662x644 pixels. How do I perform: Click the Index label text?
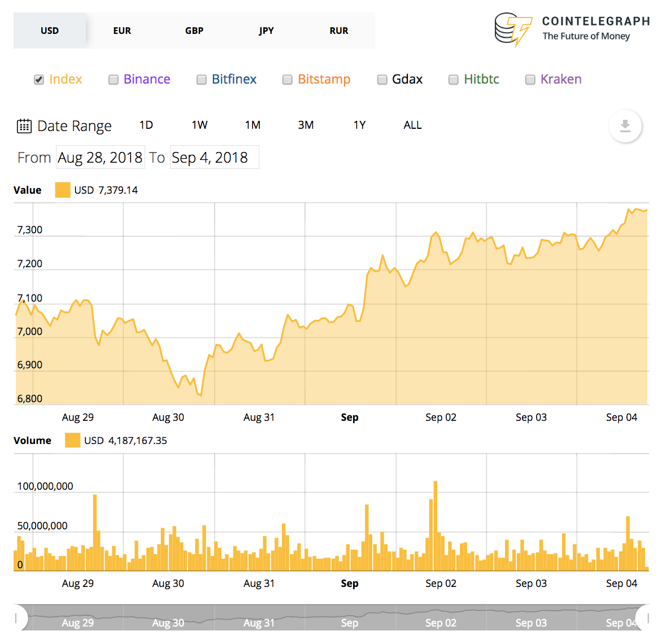pyautogui.click(x=66, y=79)
